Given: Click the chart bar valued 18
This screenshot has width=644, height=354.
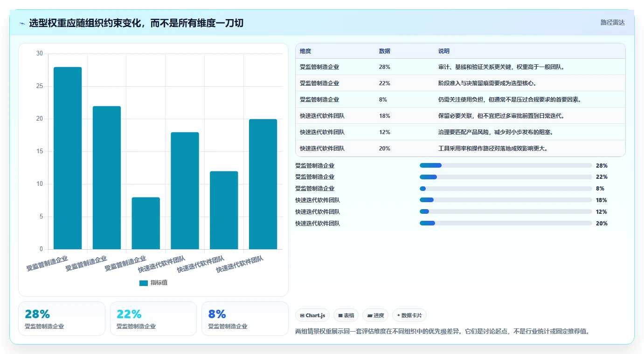Looking at the screenshot, I should coord(185,191).
